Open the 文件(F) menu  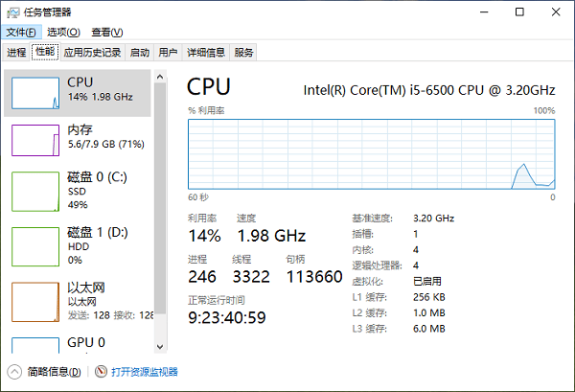tap(20, 32)
